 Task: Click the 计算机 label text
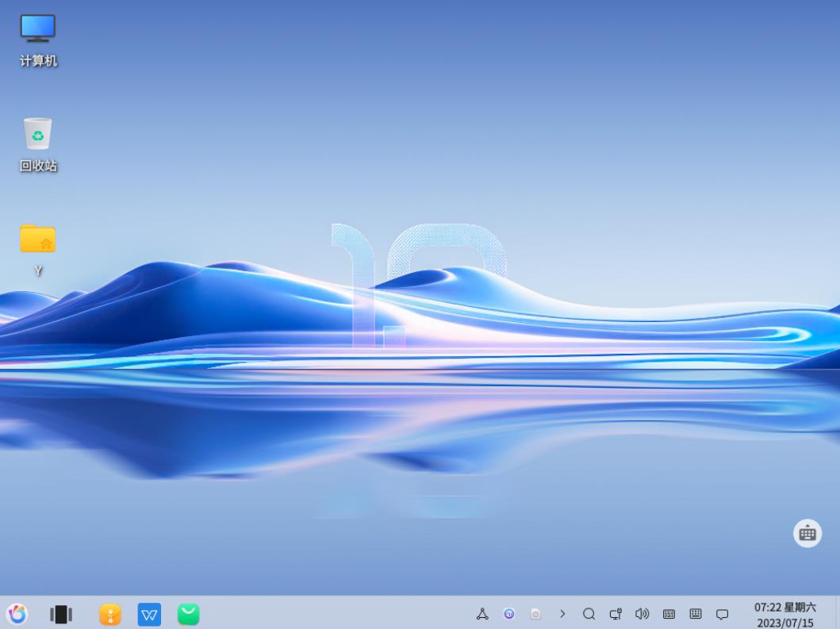[x=38, y=60]
